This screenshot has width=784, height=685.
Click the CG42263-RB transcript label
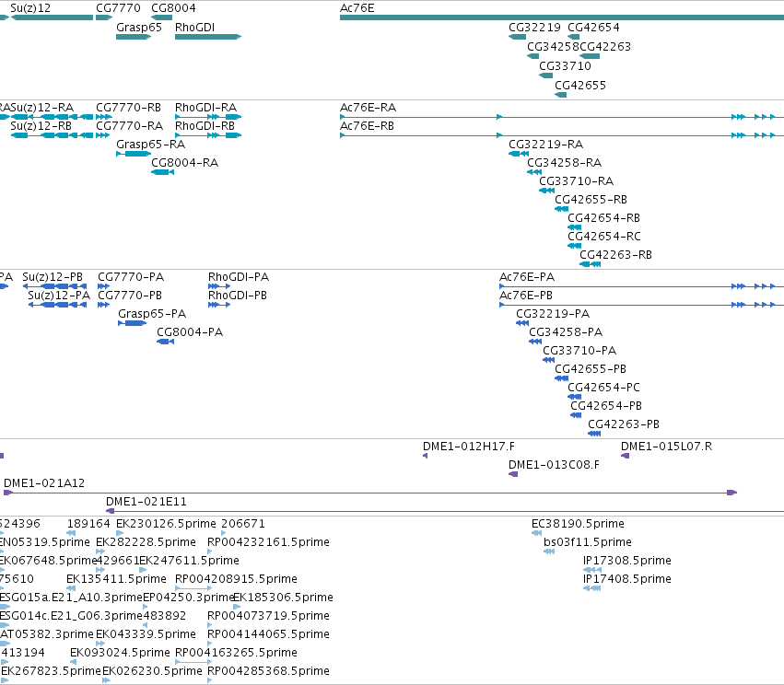coord(615,255)
